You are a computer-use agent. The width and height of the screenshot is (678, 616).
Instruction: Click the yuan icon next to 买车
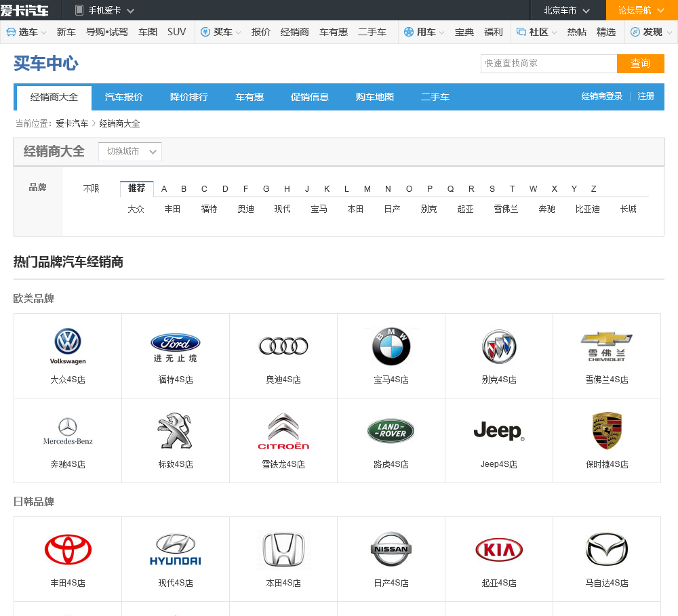coord(205,32)
